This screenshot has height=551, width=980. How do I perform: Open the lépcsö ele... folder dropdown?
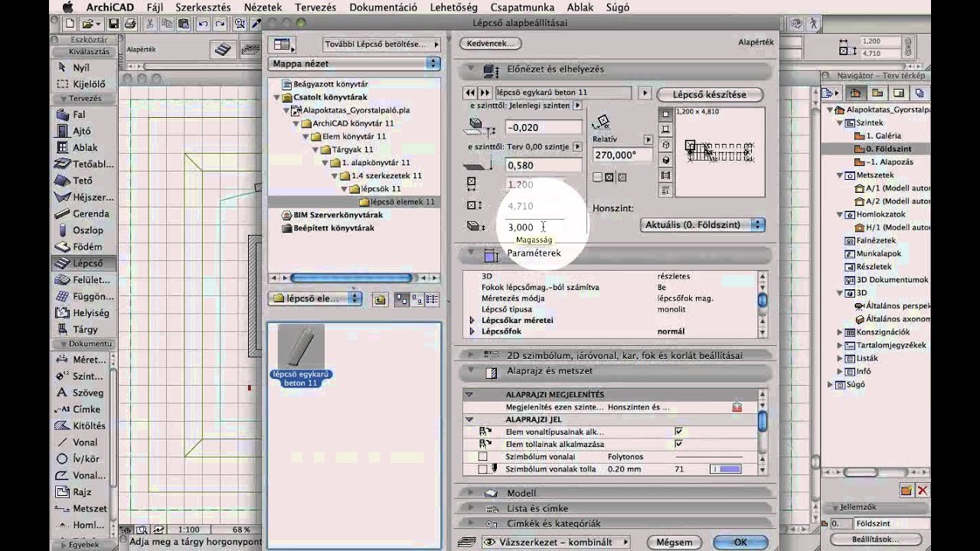point(315,298)
